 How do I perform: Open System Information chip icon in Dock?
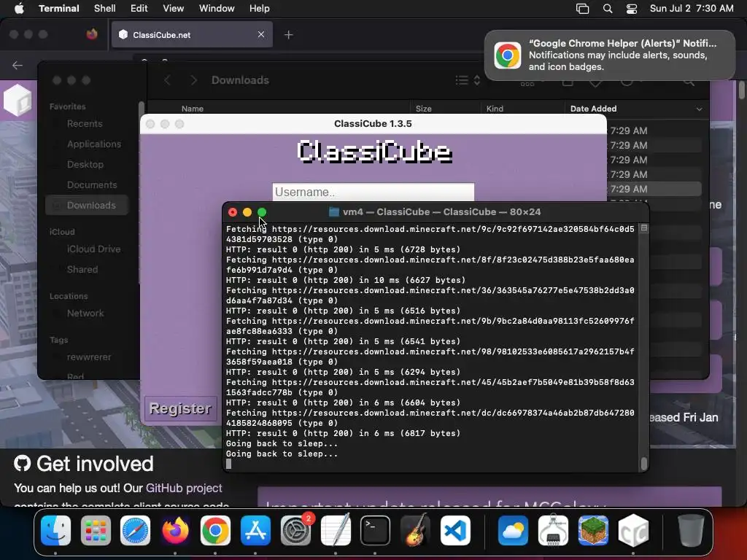point(553,531)
